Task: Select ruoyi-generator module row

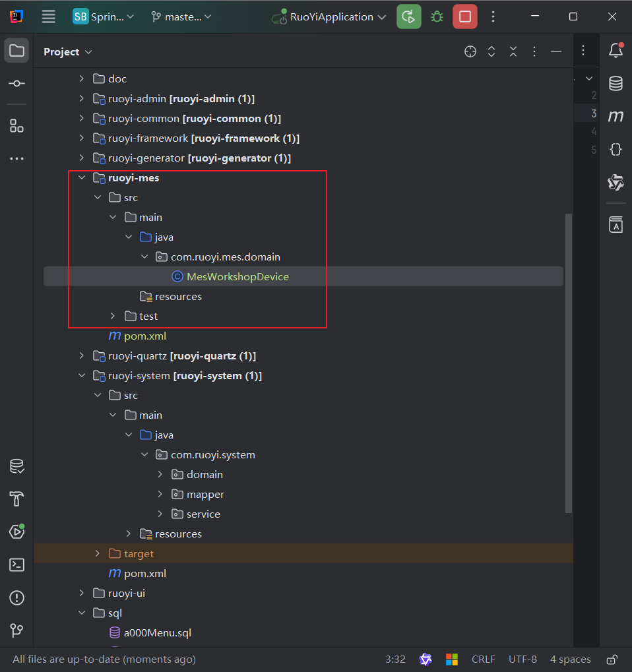Action: coord(303,158)
